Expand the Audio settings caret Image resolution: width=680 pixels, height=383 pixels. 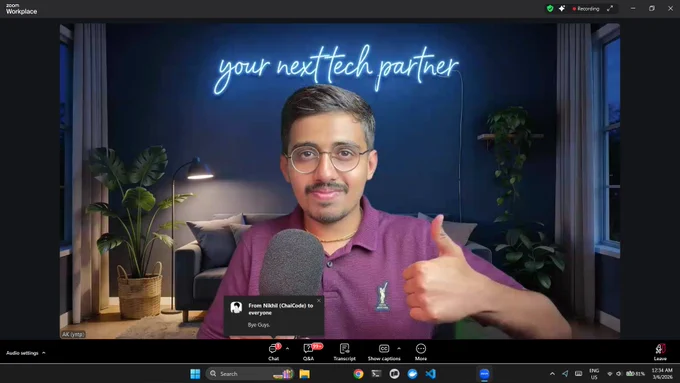[43, 353]
